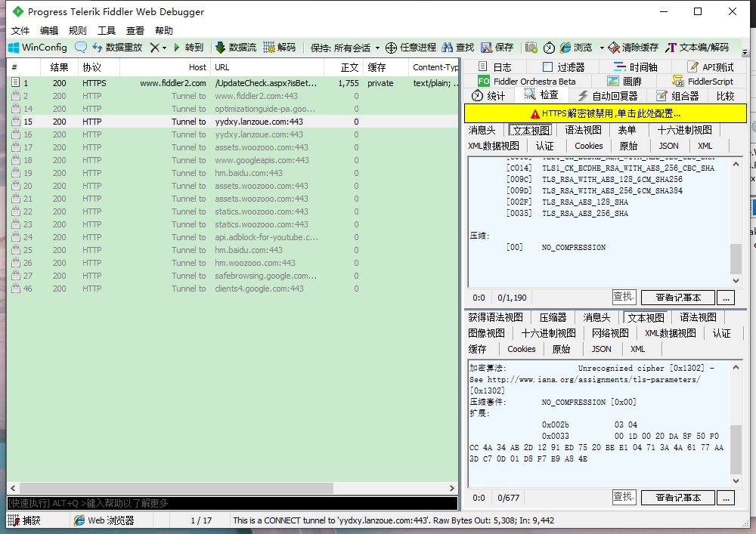Open the 文本编/解码 TextWizard

coord(697,47)
